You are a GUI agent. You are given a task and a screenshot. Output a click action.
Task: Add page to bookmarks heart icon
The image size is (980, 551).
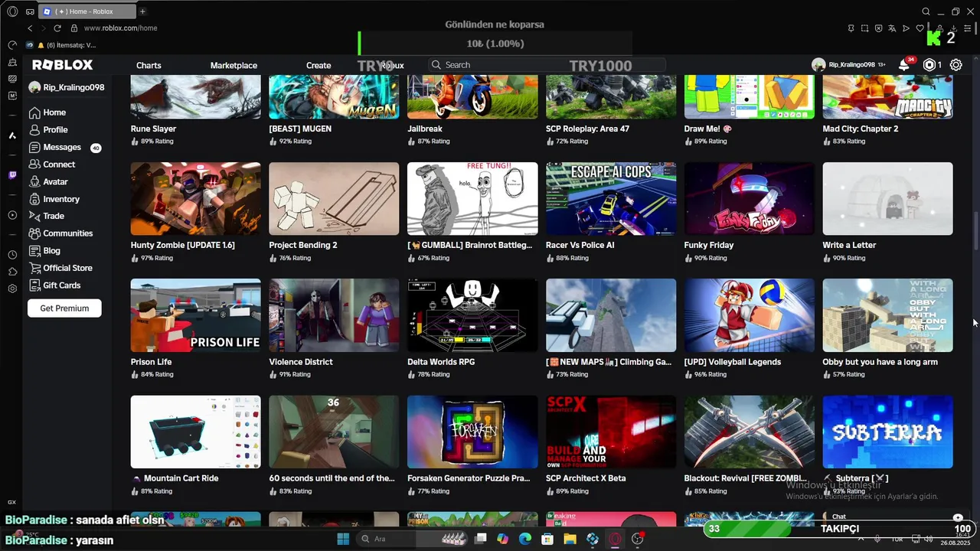[x=920, y=28]
